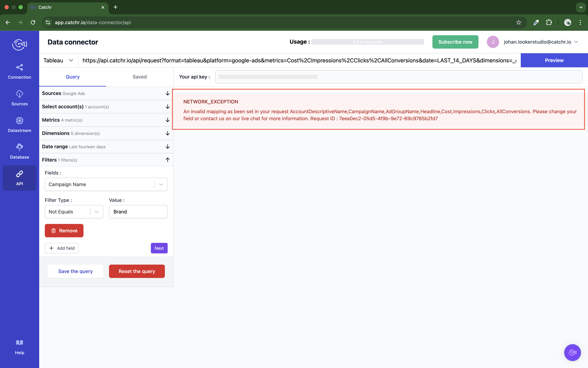Save the query
The image size is (588, 368).
(75, 271)
